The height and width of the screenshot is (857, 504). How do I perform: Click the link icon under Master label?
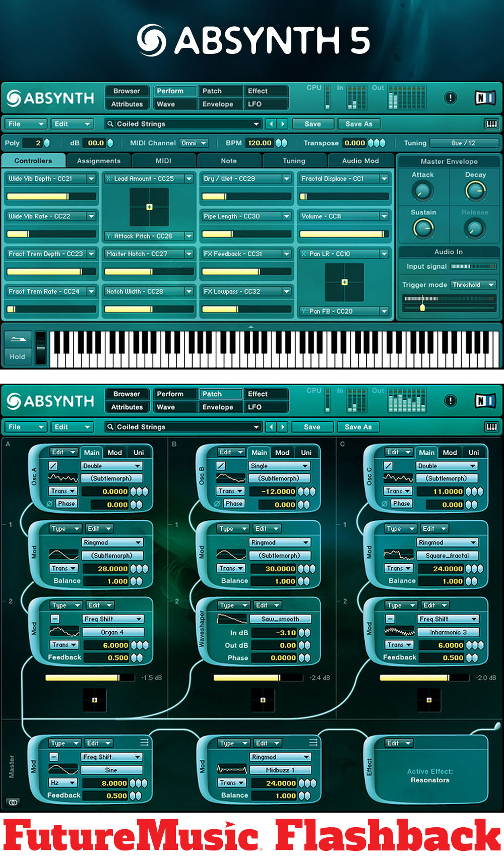13,802
